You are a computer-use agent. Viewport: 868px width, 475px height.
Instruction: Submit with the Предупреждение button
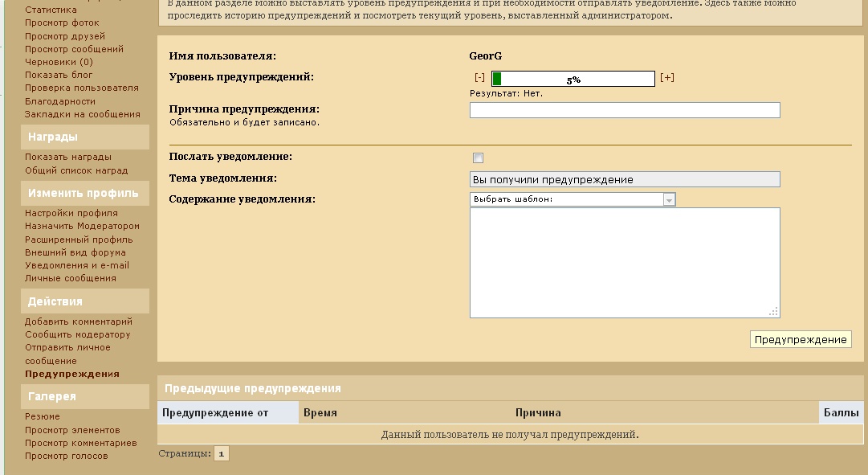click(801, 340)
